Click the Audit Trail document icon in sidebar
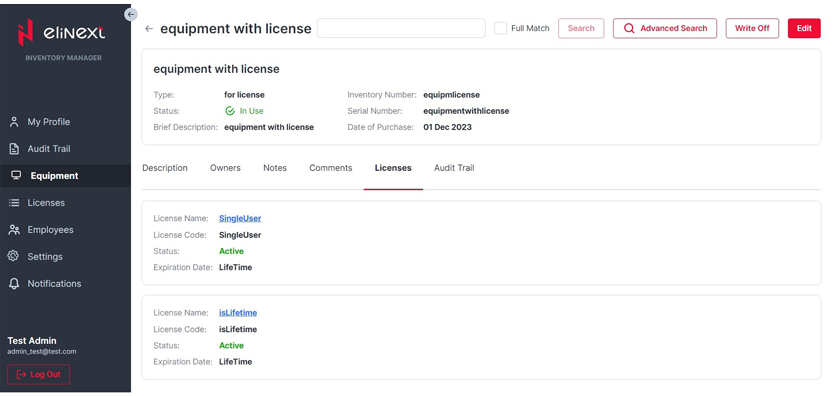 point(14,149)
